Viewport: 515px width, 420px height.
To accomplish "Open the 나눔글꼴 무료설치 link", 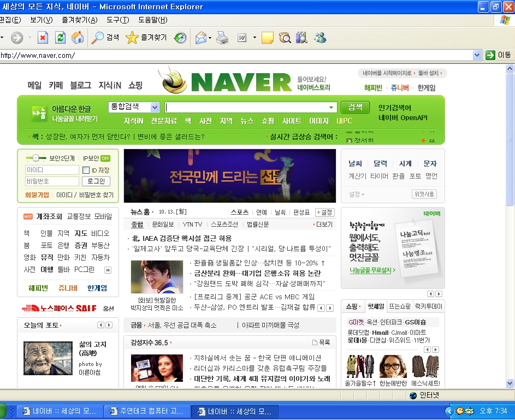I will 372,270.
